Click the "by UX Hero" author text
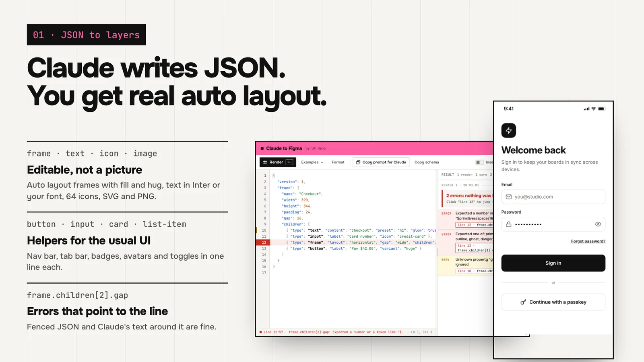The height and width of the screenshot is (362, 644). tap(316, 148)
